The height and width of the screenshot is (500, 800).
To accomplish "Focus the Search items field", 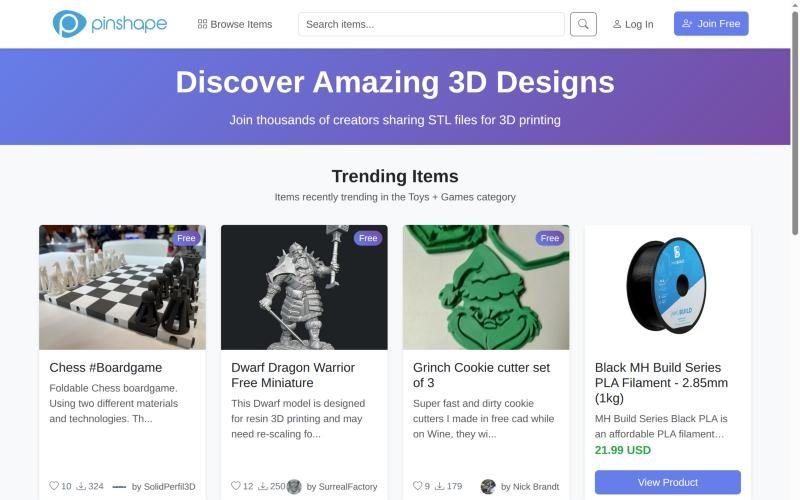I will pyautogui.click(x=431, y=24).
